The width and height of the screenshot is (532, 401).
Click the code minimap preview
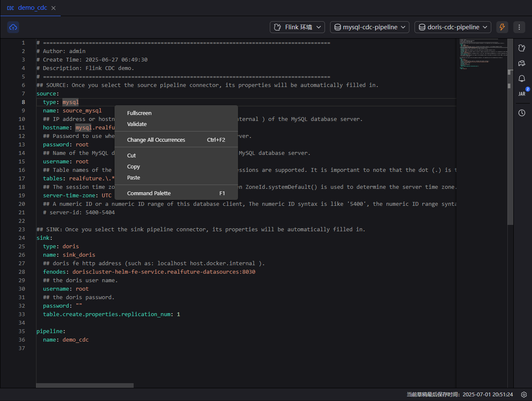click(482, 55)
